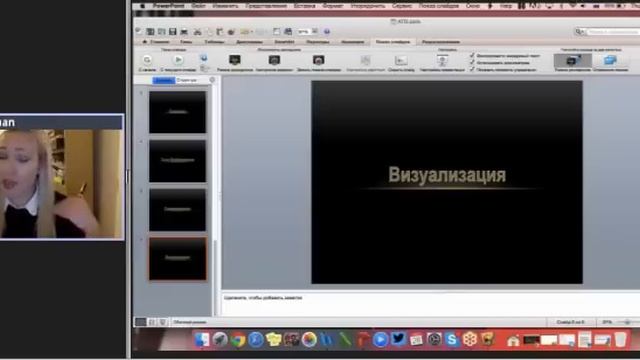This screenshot has width=640, height=360.
Task: Click Record slide show icon in ribbon
Action: (318, 60)
